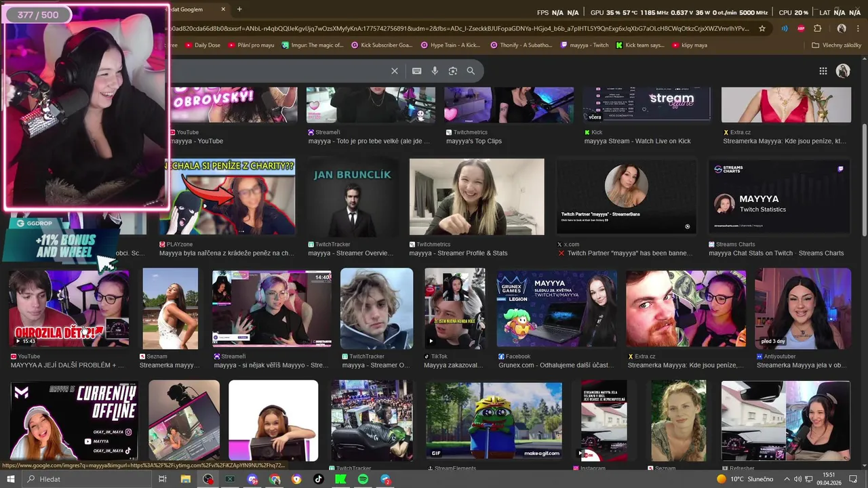Click 'mayyya's Top Clips' result title
868x488 pixels.
[474, 142]
